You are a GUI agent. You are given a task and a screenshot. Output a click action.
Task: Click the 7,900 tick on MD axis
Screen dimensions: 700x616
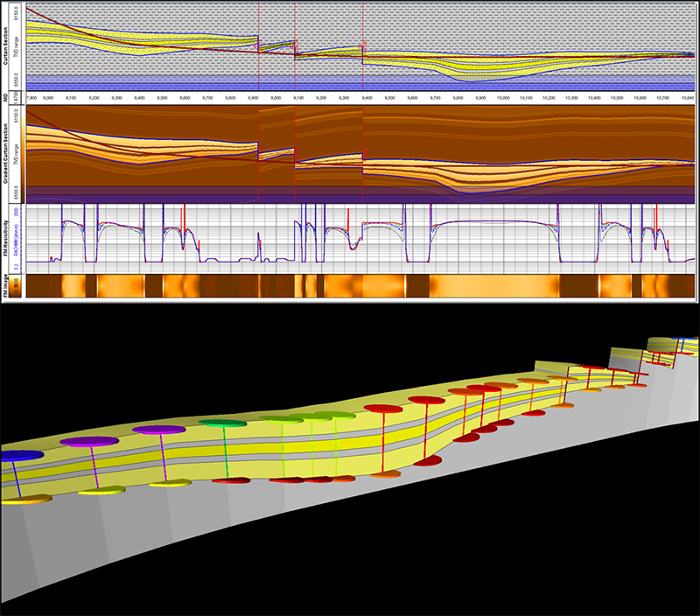click(32, 100)
